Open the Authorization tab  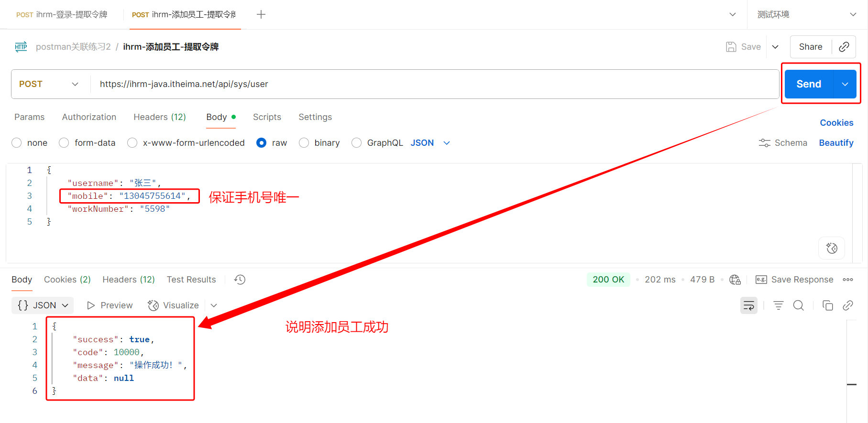[x=89, y=117]
